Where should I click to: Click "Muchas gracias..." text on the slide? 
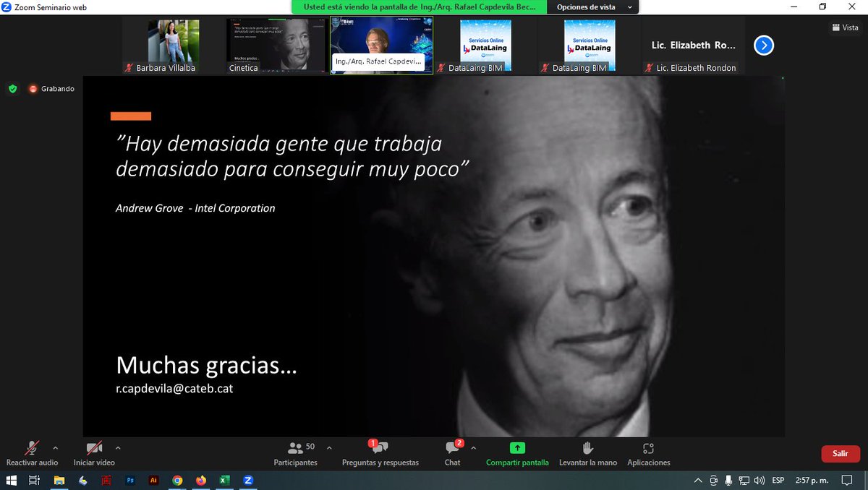[x=207, y=366]
